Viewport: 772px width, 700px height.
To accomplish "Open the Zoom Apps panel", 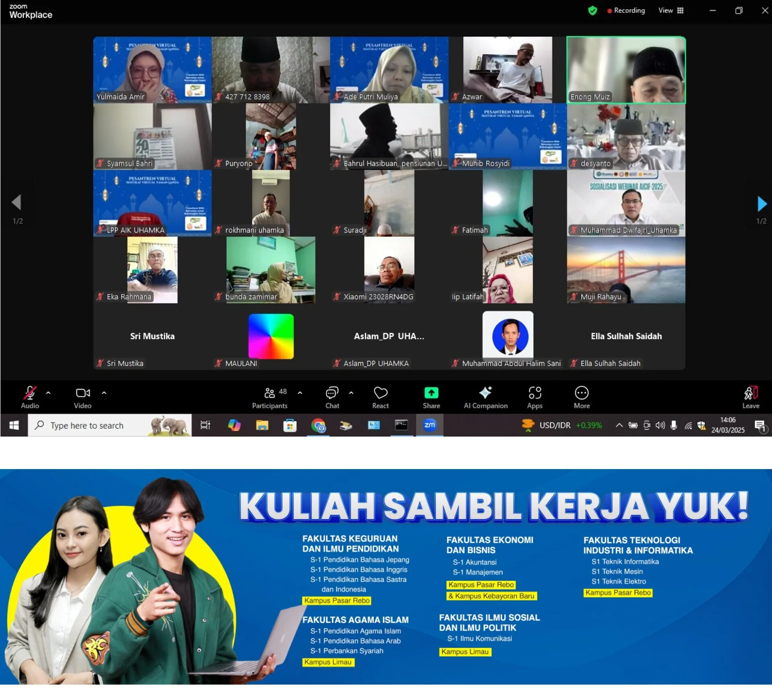I will pyautogui.click(x=535, y=397).
